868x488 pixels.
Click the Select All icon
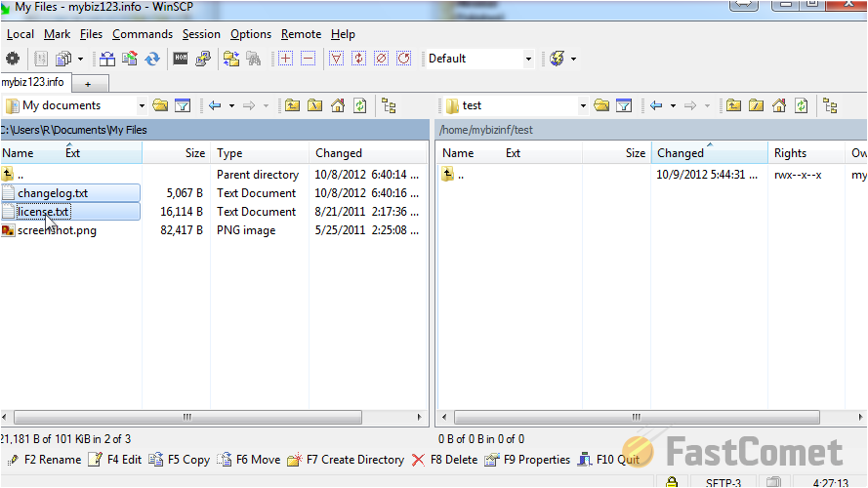pyautogui.click(x=337, y=59)
